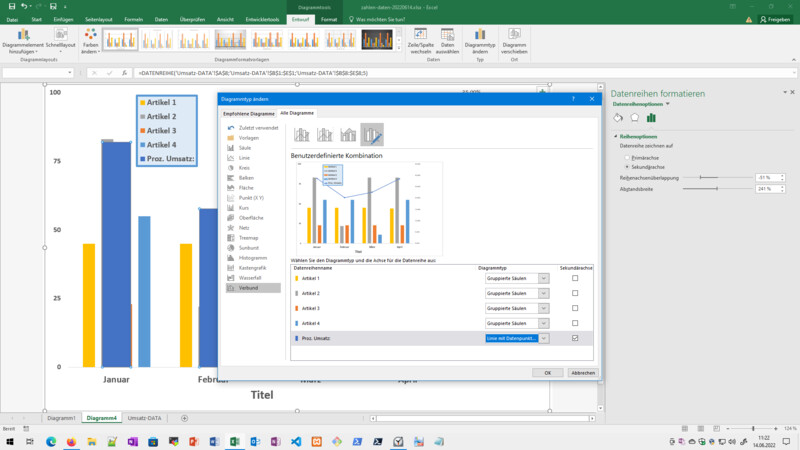The height and width of the screenshot is (450, 800).
Task: Click the function fx icon in formula bar
Action: pyautogui.click(x=124, y=73)
